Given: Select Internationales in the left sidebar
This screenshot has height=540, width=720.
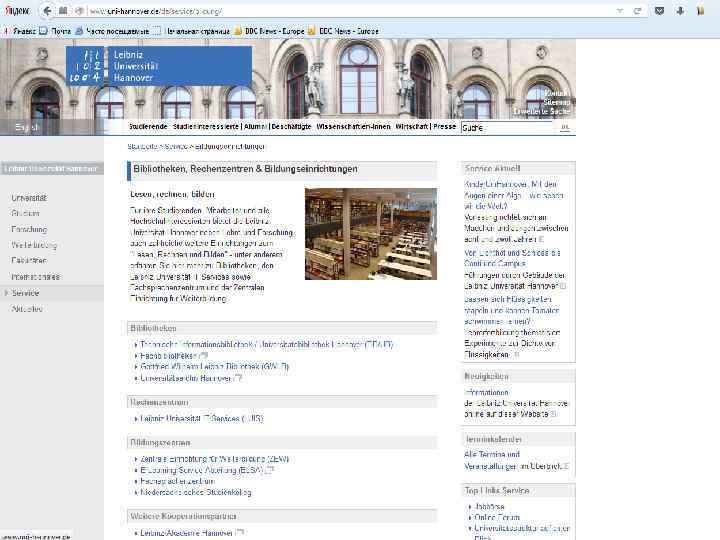Looking at the screenshot, I should click(x=35, y=277).
